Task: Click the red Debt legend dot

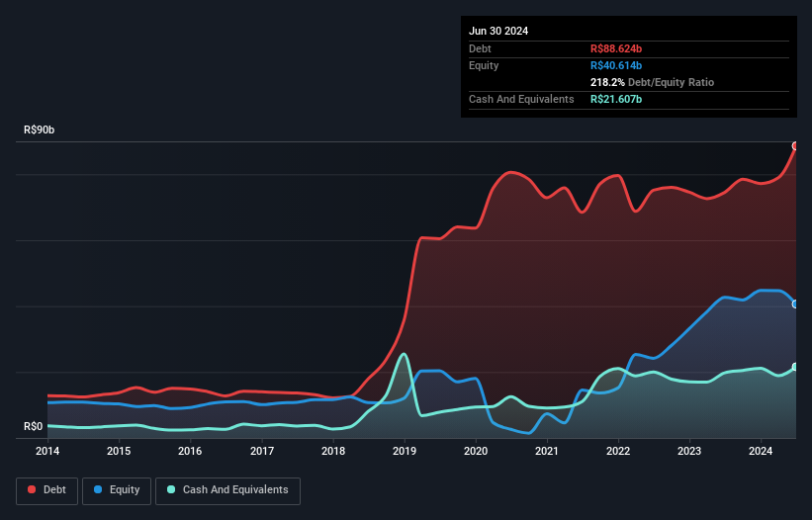Action: tap(32, 489)
